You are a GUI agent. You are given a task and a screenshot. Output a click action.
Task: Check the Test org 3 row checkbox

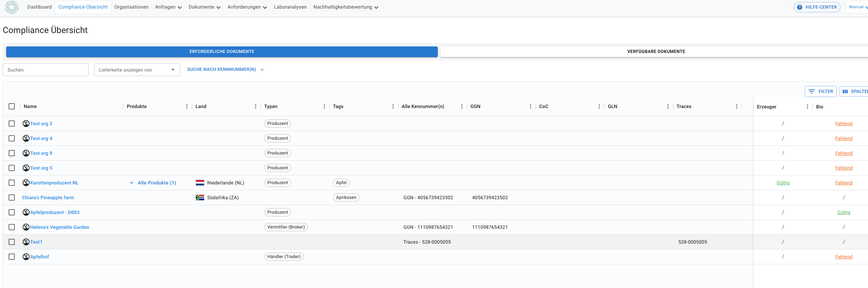pos(12,124)
